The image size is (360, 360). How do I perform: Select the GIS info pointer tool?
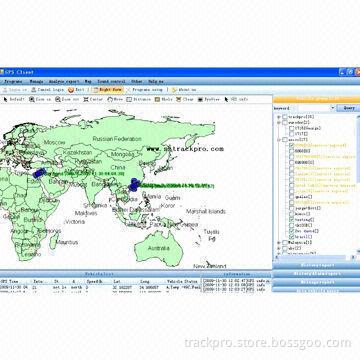point(227,99)
